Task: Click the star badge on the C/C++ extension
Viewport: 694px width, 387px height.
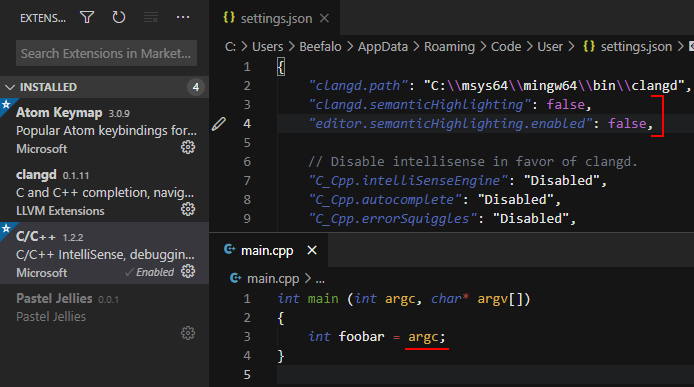Action: (6, 229)
